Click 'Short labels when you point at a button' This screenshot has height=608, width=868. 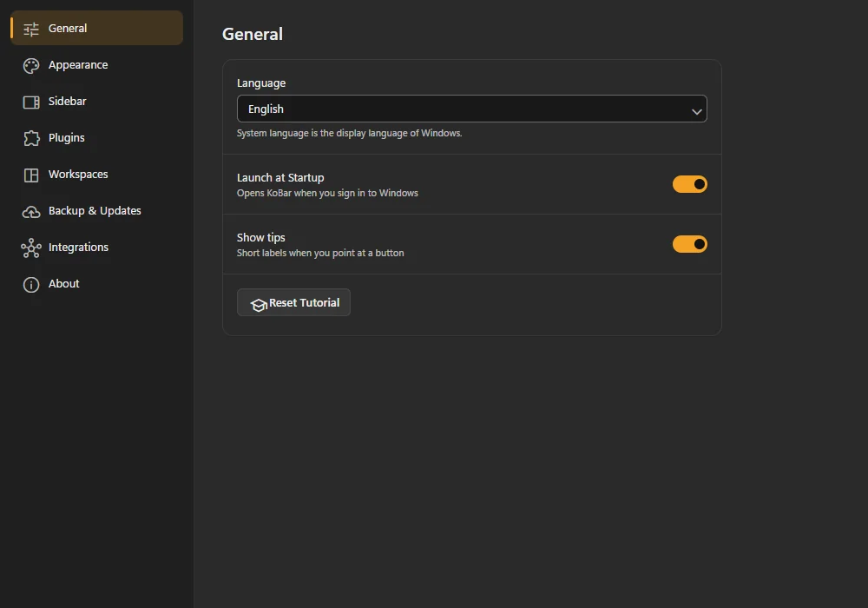point(320,253)
